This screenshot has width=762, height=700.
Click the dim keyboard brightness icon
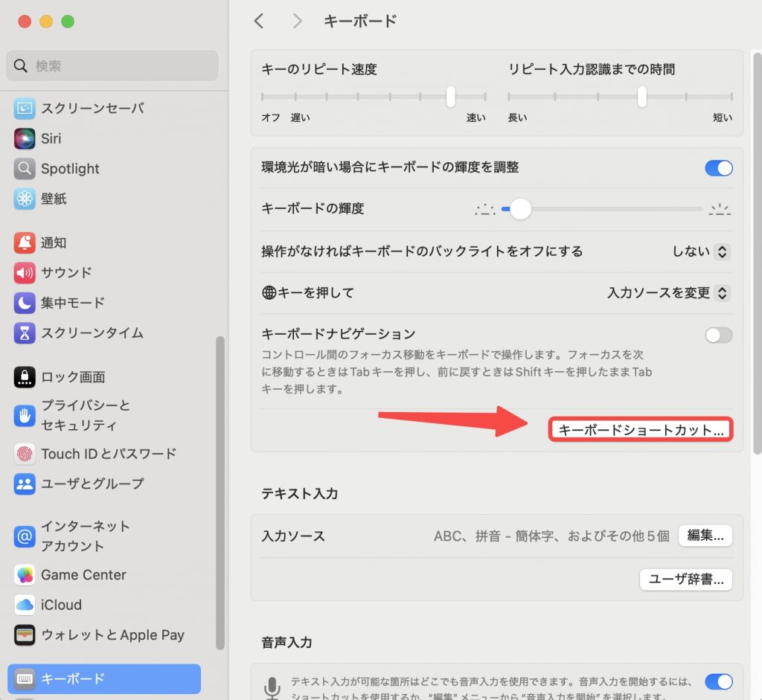coord(485,209)
